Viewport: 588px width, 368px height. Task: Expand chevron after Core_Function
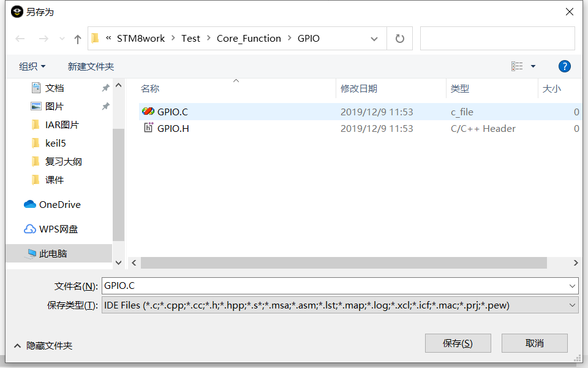coord(290,38)
